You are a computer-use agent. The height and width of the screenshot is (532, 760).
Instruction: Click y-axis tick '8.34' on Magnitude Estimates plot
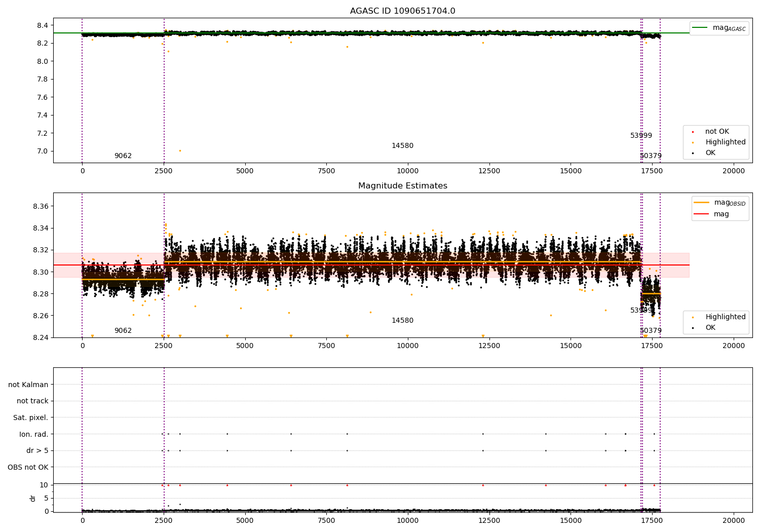[41, 228]
